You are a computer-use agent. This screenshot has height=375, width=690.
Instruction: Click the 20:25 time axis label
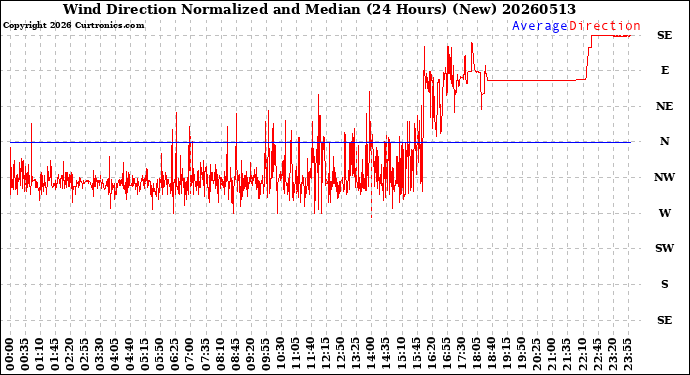pos(536,354)
